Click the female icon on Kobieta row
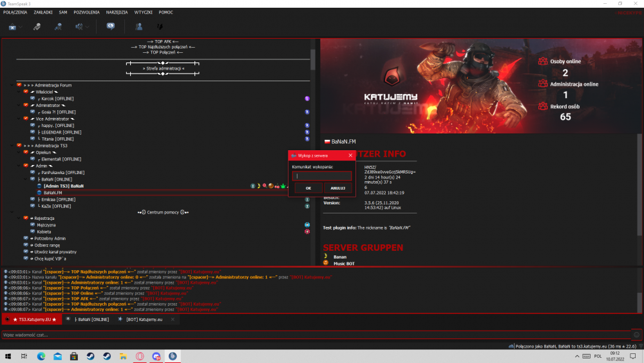This screenshot has width=644, height=363. 307,231
